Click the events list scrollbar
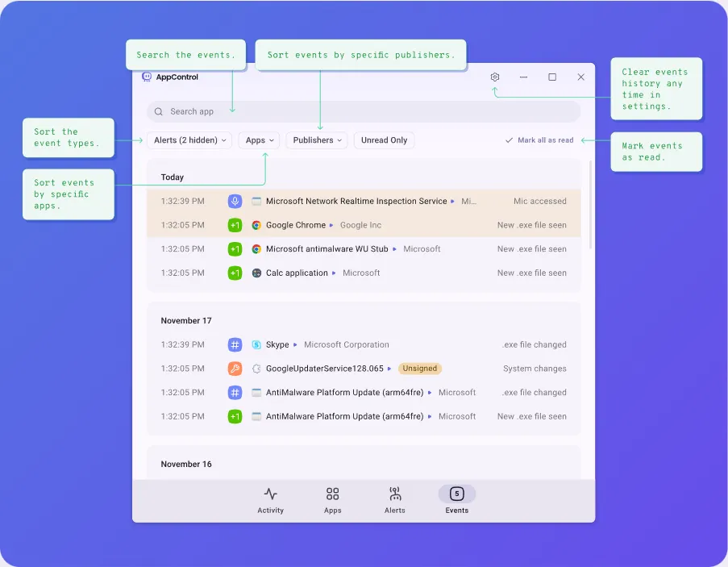 [x=590, y=204]
